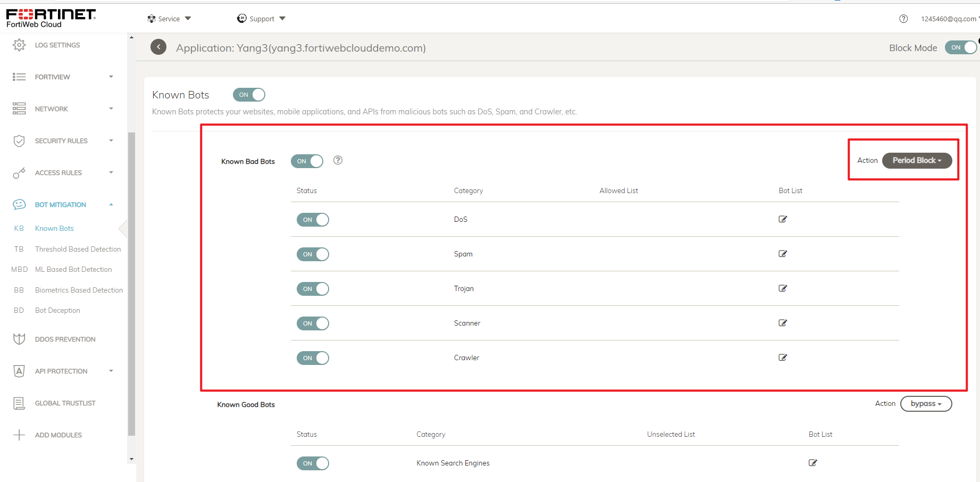The width and height of the screenshot is (980, 482).
Task: Open the bypass action dropdown
Action: click(926, 404)
